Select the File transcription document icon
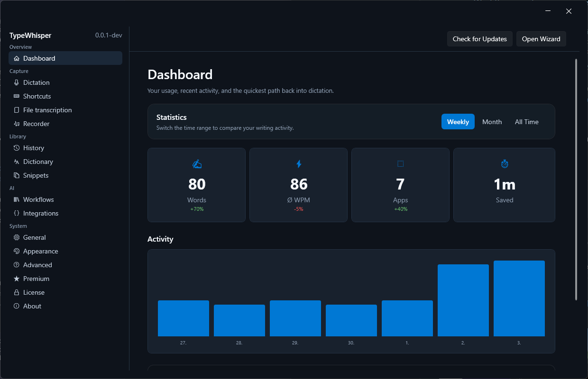 pyautogui.click(x=17, y=110)
